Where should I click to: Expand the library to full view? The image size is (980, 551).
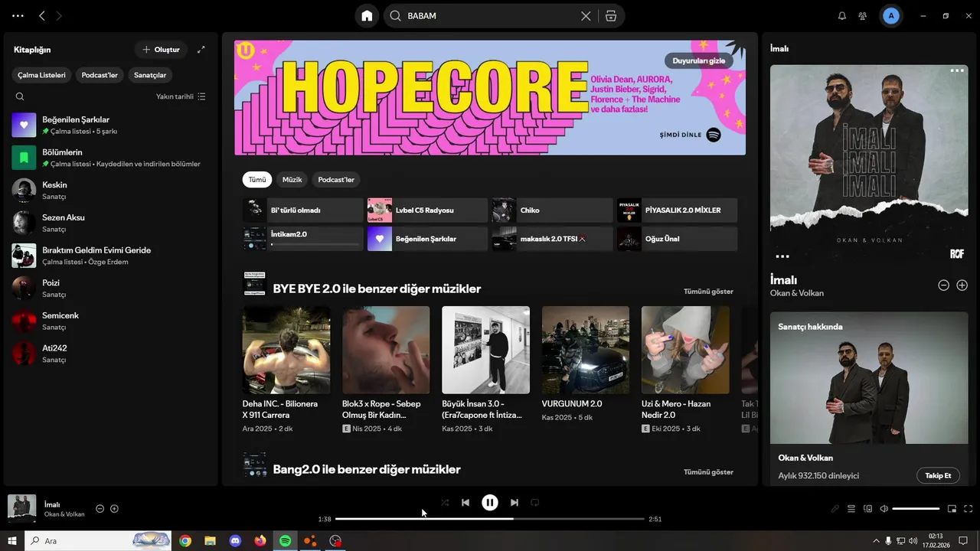(201, 50)
